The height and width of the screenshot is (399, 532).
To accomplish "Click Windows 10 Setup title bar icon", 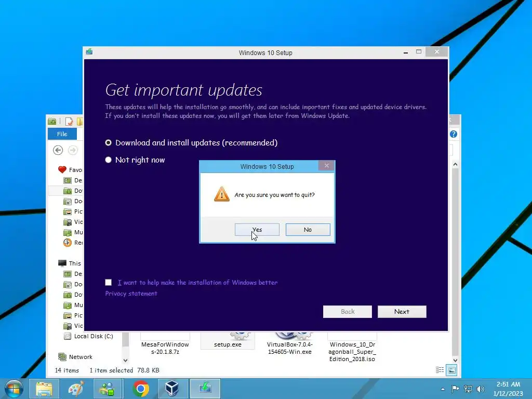I will pos(89,52).
